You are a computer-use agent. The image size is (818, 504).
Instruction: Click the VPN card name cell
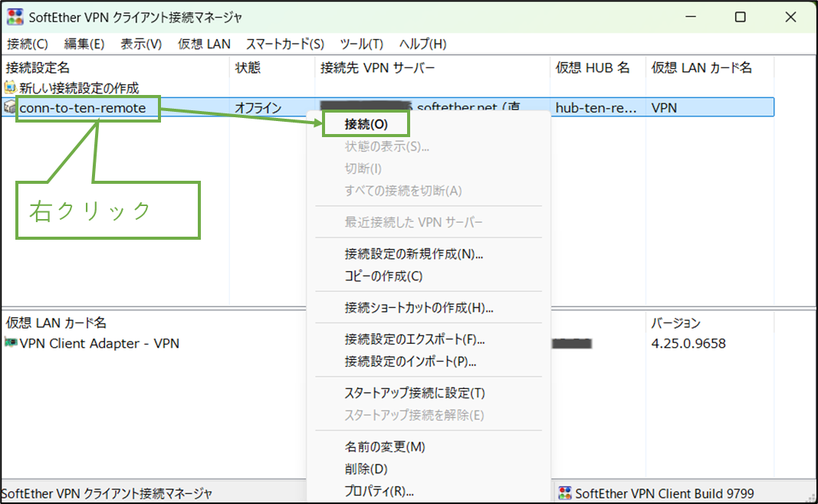pyautogui.click(x=664, y=108)
